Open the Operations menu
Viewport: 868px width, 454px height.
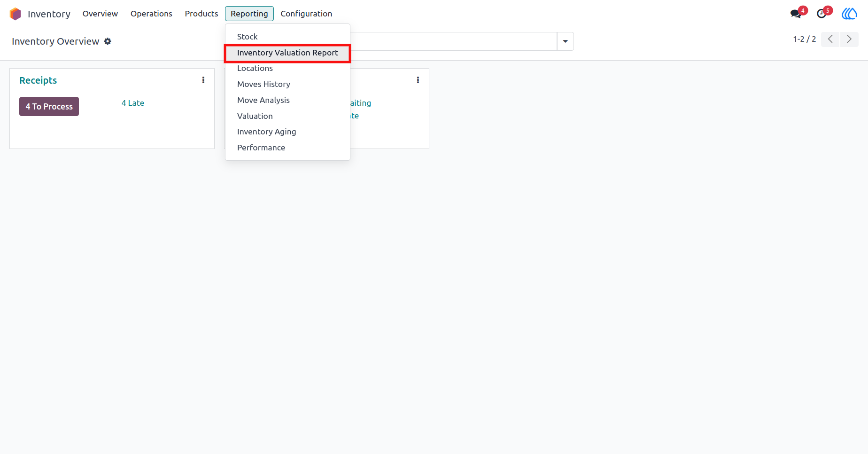coord(151,14)
